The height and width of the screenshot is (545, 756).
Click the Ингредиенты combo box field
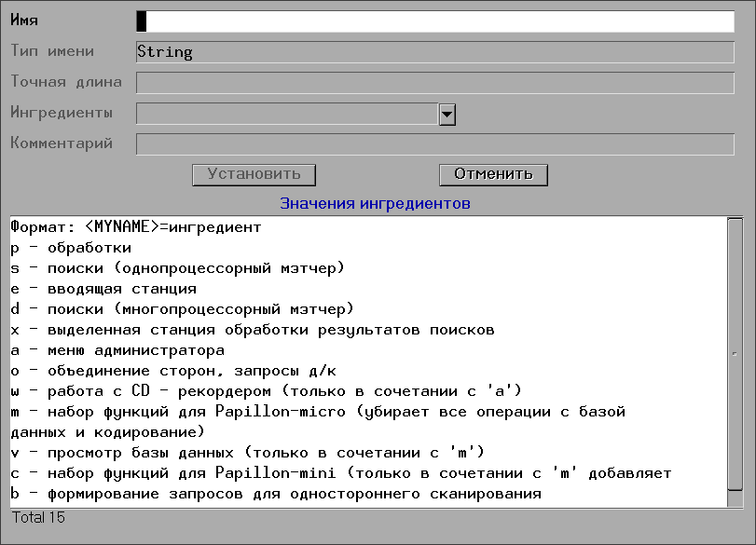coord(287,115)
